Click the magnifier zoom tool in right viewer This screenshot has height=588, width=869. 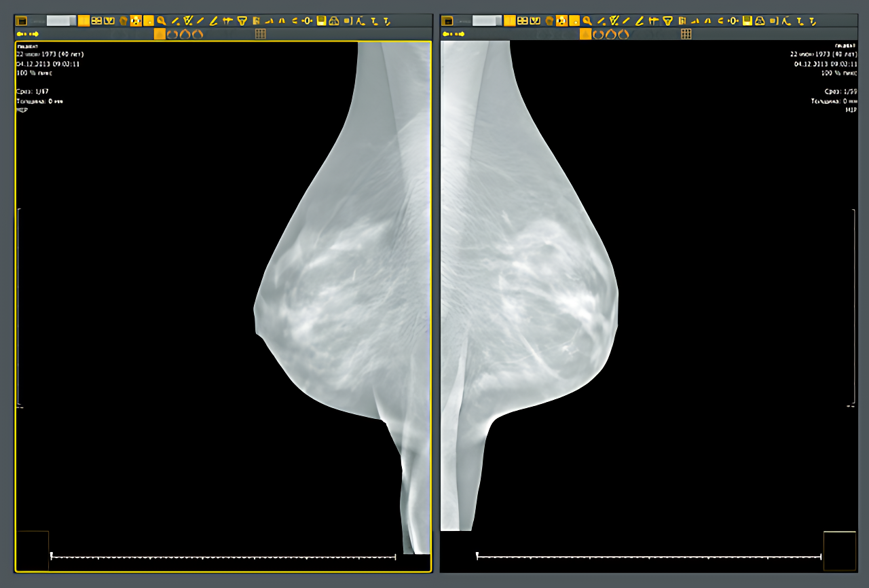coord(587,21)
